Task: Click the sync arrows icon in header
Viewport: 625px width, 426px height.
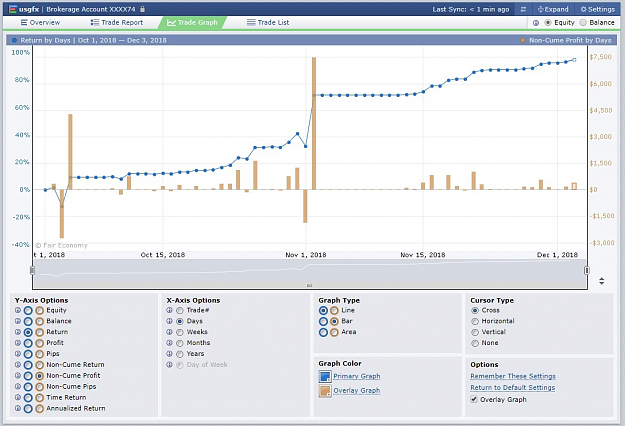Action: tap(523, 9)
